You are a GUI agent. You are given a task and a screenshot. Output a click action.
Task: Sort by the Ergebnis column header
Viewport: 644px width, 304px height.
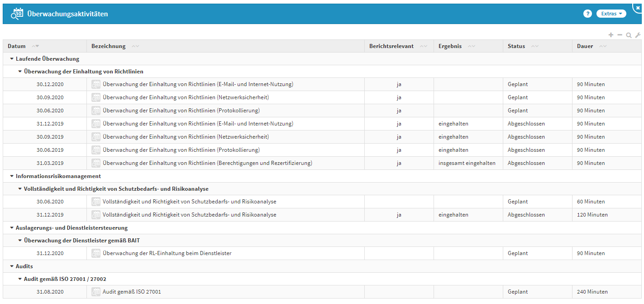tap(450, 46)
